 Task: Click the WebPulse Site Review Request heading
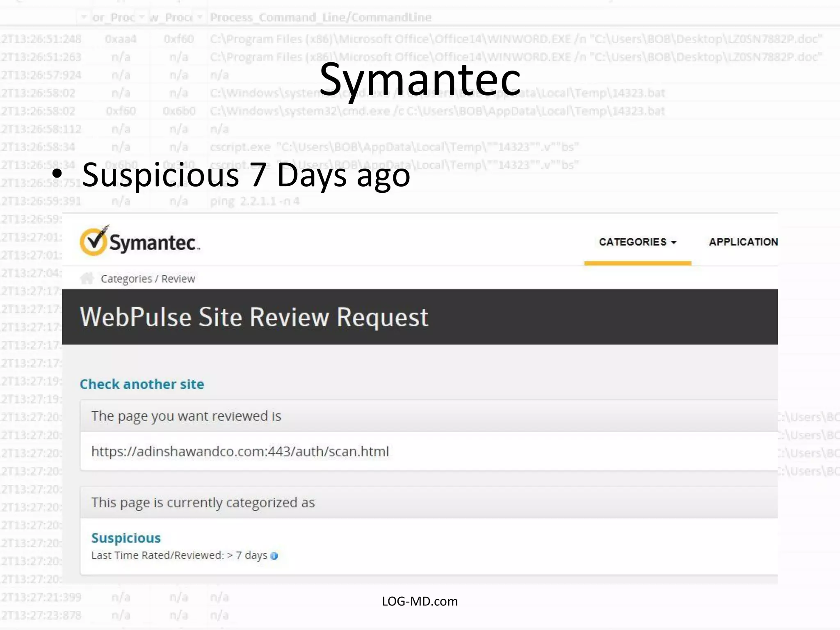pyautogui.click(x=254, y=317)
